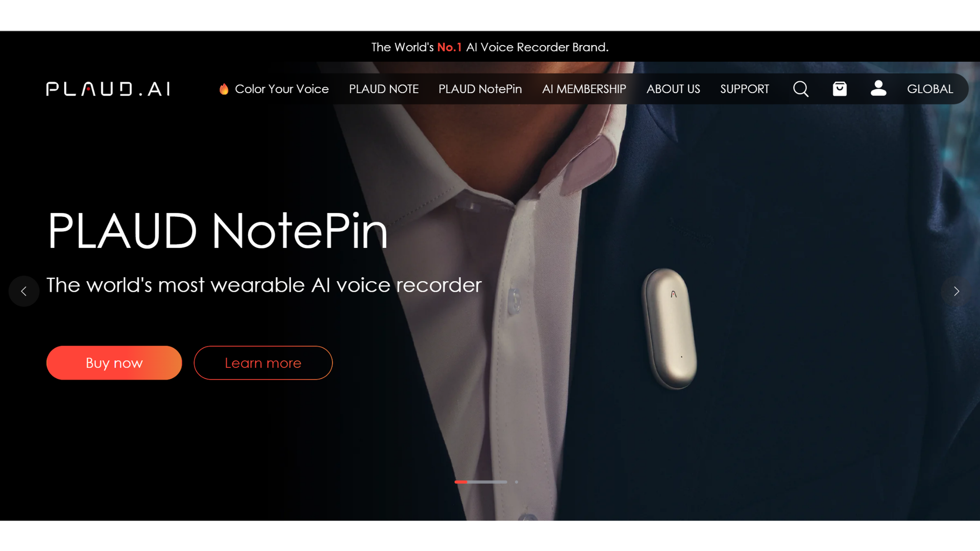Open AI MEMBERSHIP in the navigation
This screenshot has height=551, width=980.
pyautogui.click(x=584, y=89)
